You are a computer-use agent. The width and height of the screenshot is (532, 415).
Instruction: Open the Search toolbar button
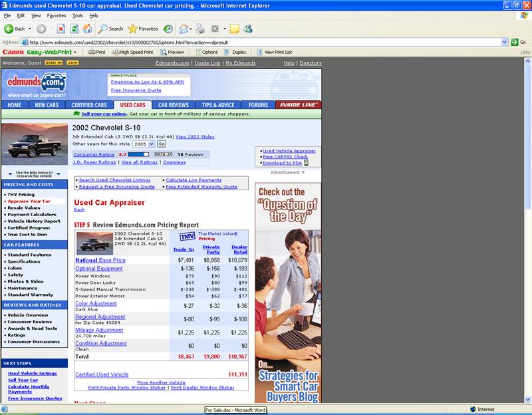click(110, 29)
